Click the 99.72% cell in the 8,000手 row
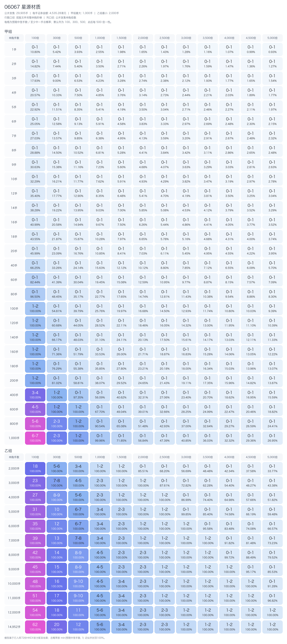287x644 pixels. 229,555
